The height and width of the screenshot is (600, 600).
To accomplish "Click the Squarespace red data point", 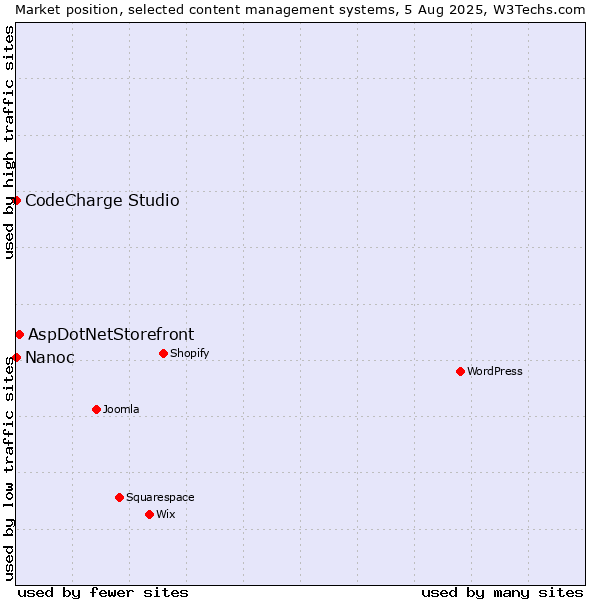I will (x=119, y=497).
